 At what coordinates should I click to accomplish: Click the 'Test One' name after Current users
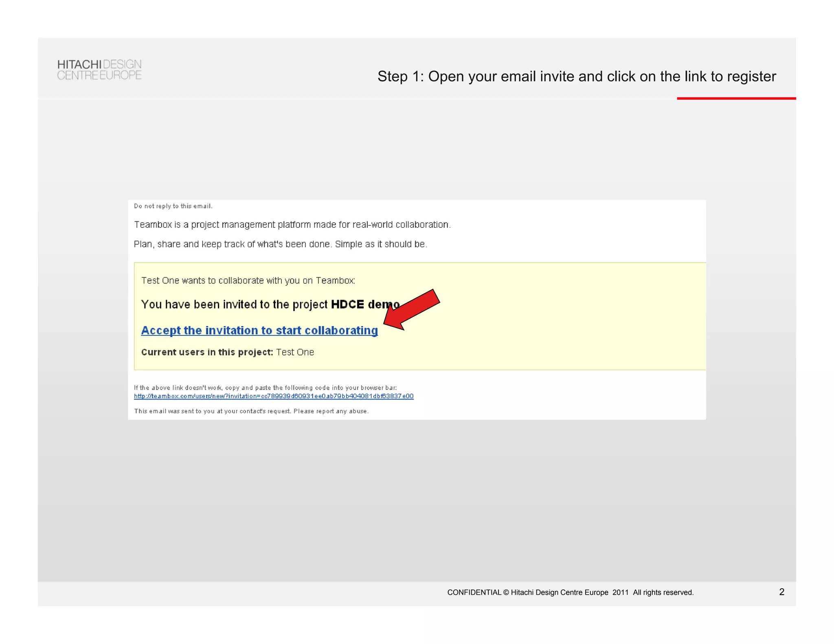tap(295, 353)
